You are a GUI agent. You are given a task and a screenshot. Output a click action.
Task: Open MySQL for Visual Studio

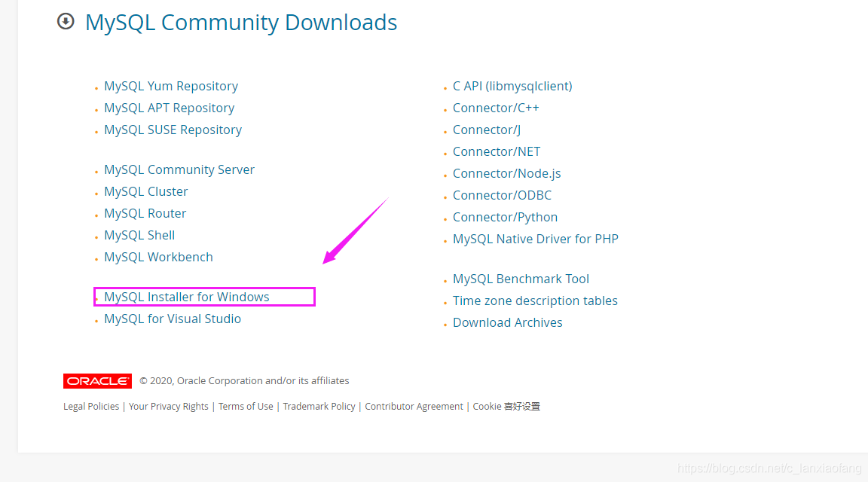point(173,319)
